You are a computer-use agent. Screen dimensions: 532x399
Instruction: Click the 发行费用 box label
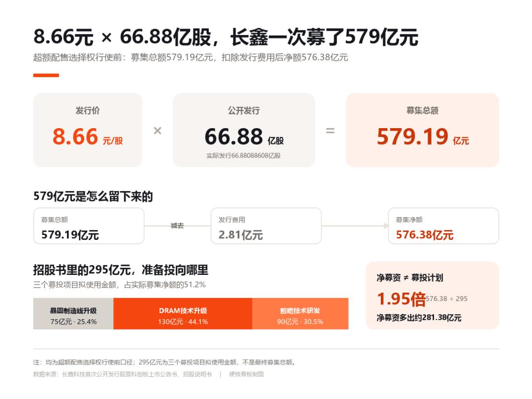coord(232,220)
